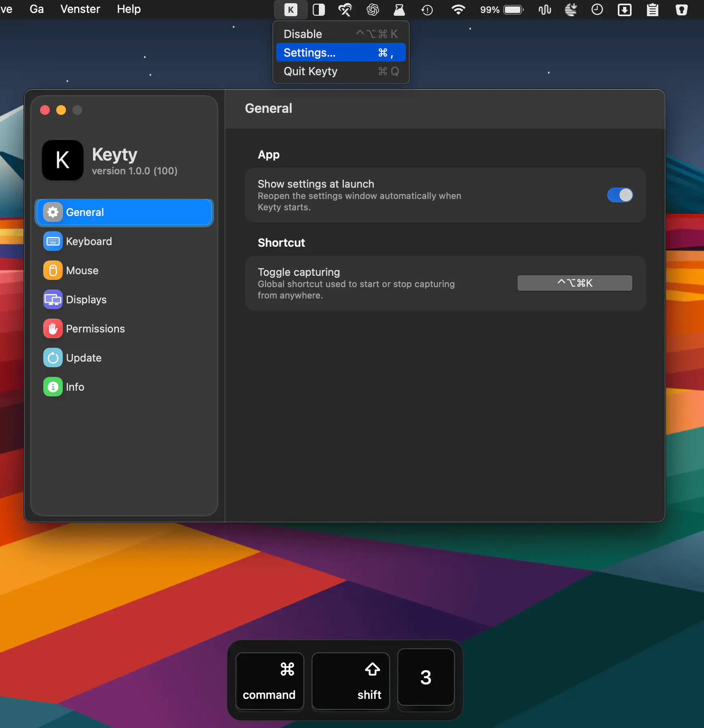Click the 'Global shortcut used to start' description
The width and height of the screenshot is (704, 728).
(x=356, y=290)
